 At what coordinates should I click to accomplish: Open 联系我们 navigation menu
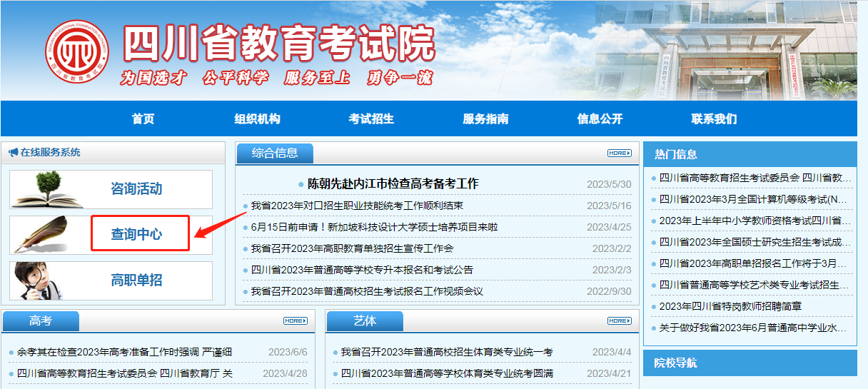[x=714, y=118]
